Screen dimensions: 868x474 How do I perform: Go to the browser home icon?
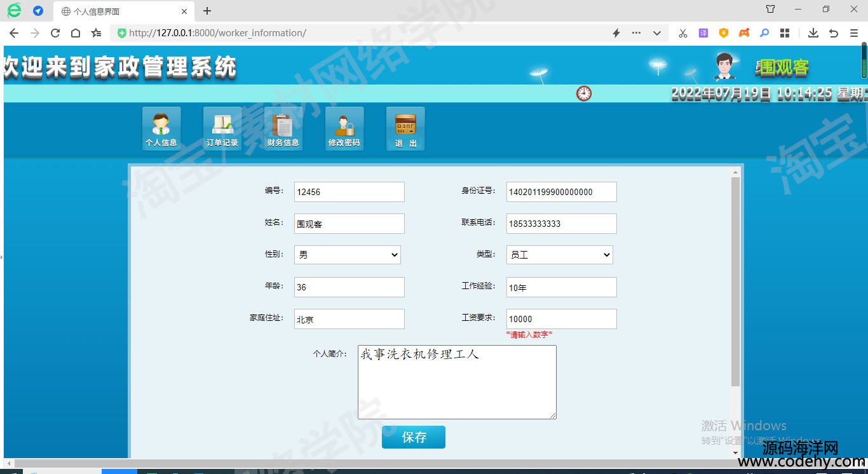pyautogui.click(x=76, y=33)
